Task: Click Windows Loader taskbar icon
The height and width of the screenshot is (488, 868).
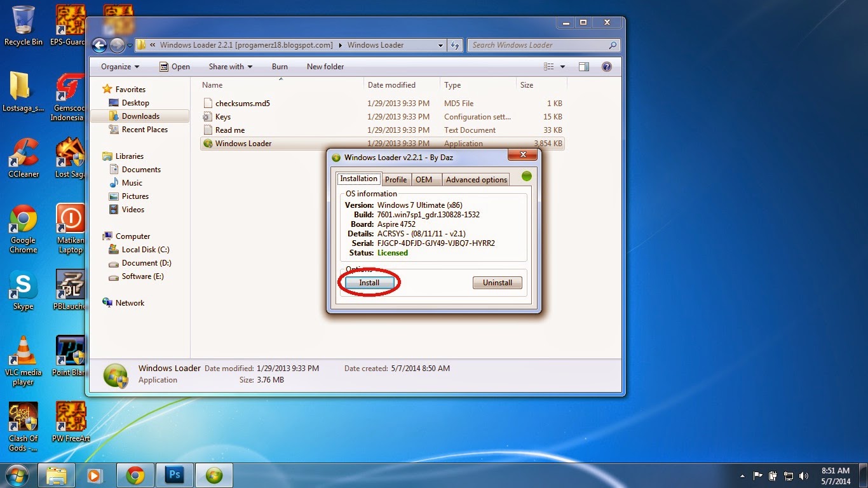Action: click(214, 475)
